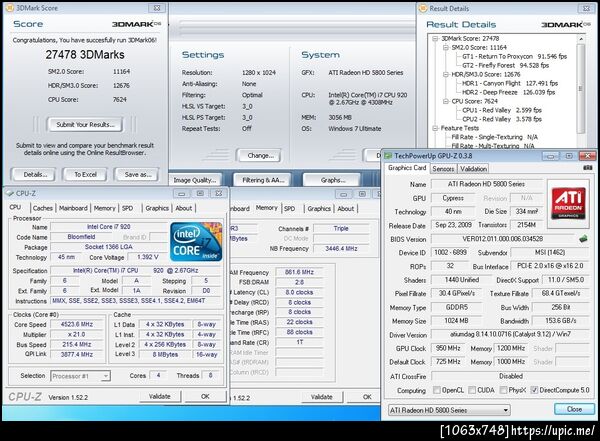Screen dimensions: 600x441
Task: Close the Result Details window
Action: [x=586, y=8]
